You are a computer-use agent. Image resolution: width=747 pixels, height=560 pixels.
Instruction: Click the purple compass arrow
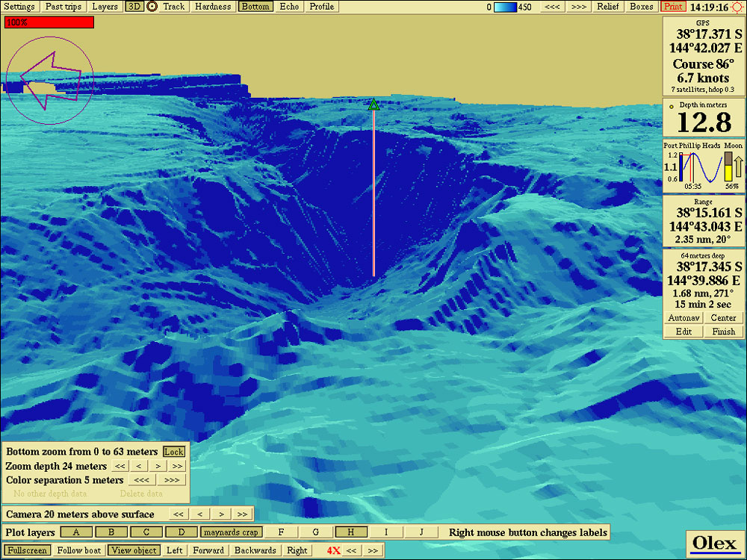coord(50,81)
